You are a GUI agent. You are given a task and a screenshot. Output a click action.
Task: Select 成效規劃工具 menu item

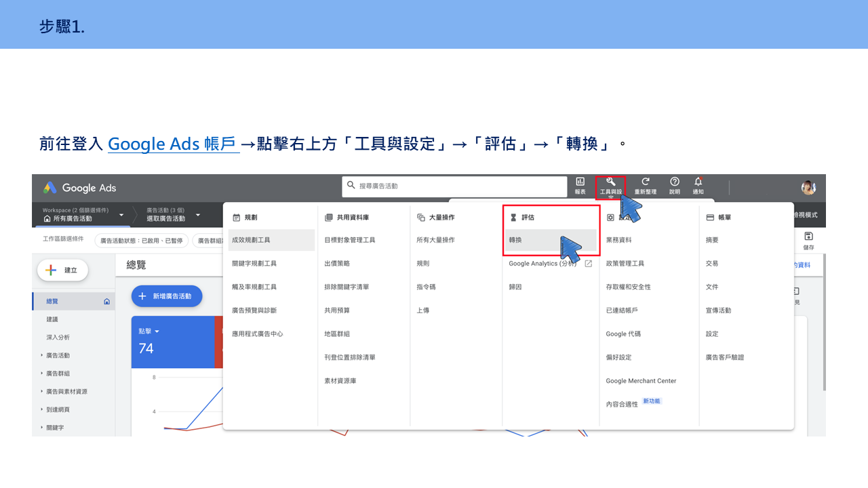click(x=271, y=240)
